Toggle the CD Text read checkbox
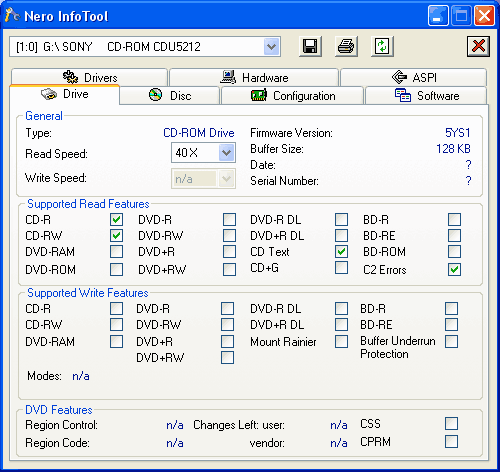500x472 pixels. [x=341, y=252]
